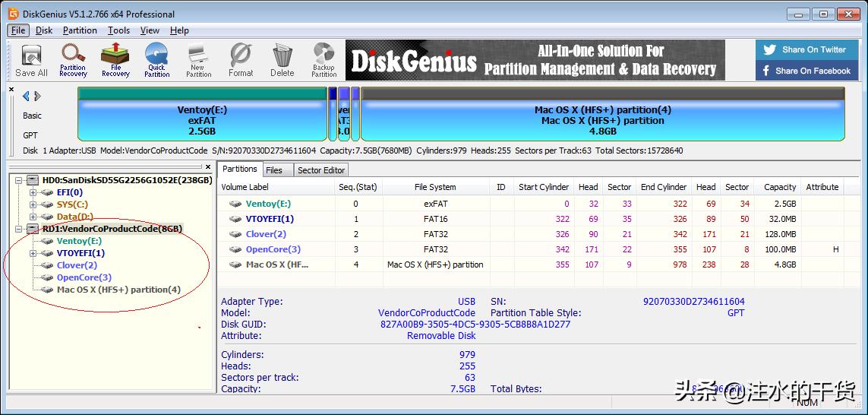Select the Format toolbar icon
The image size is (868, 415).
241,60
